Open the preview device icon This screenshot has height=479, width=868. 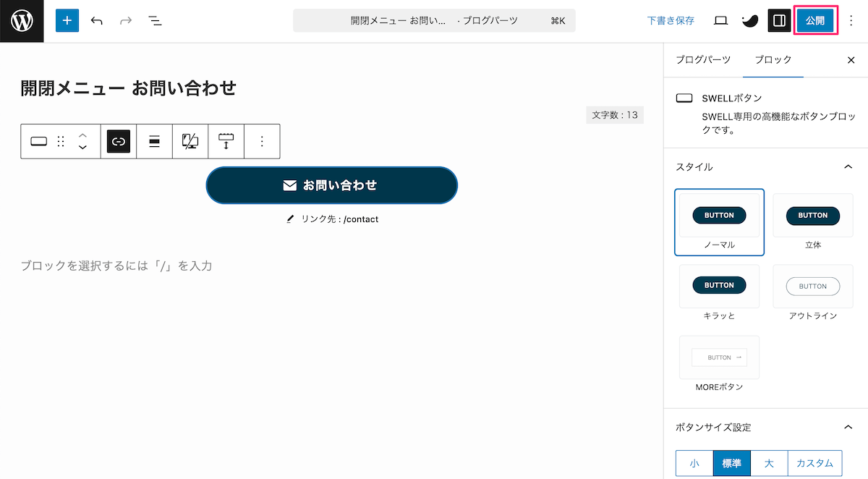point(720,21)
